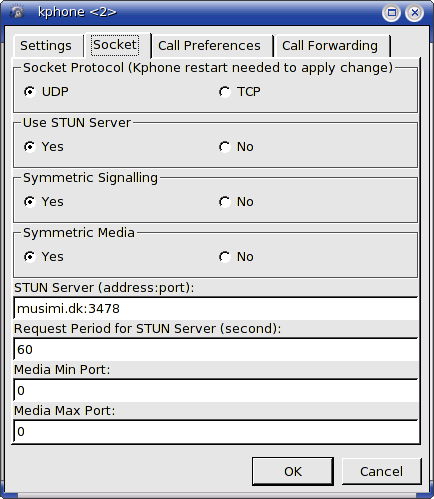Click the Media Min Port field
Viewport: 434px width, 499px height.
tap(216, 390)
